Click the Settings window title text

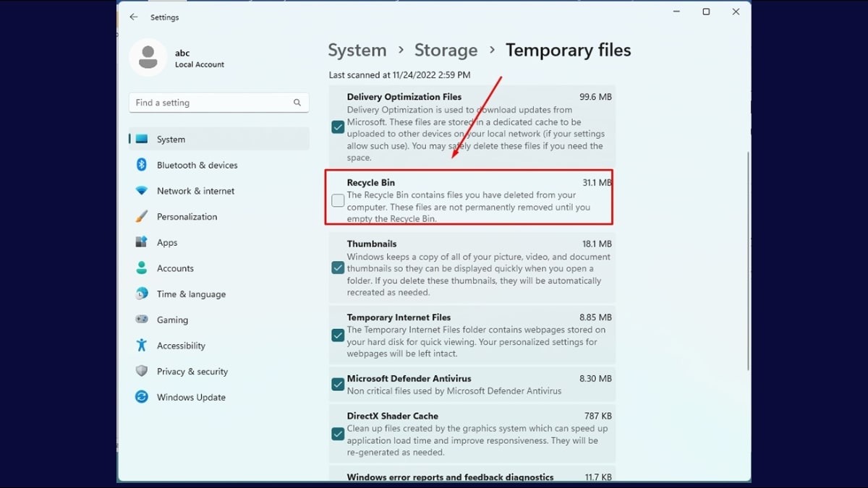[x=165, y=17]
